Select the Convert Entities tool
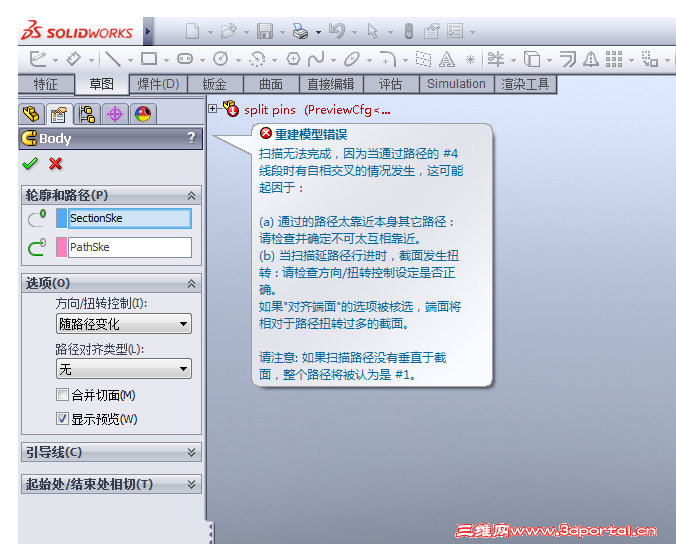This screenshot has height=544, width=676. click(x=532, y=59)
